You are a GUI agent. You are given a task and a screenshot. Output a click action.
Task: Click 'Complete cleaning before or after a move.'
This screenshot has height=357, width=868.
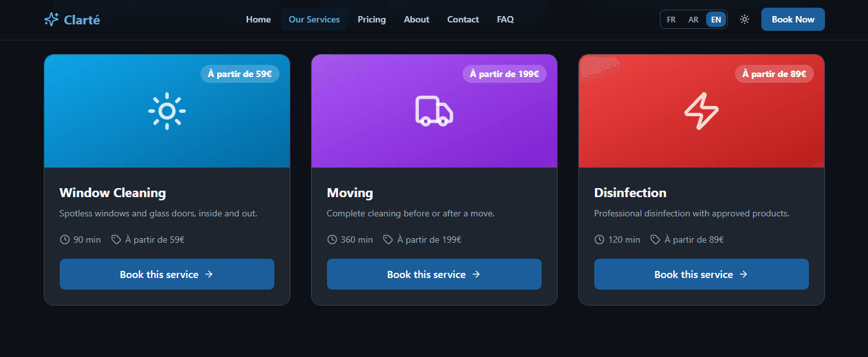[411, 213]
